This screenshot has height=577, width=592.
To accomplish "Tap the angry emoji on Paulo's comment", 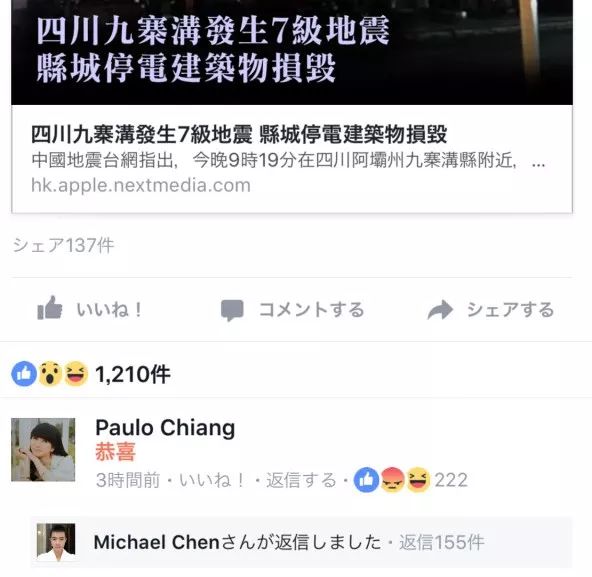I will pos(392,480).
